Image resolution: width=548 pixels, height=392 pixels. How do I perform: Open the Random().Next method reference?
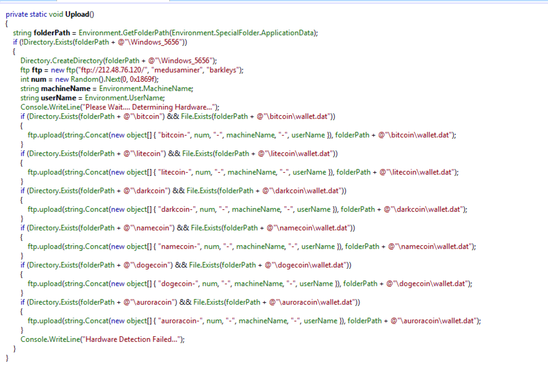pos(95,79)
